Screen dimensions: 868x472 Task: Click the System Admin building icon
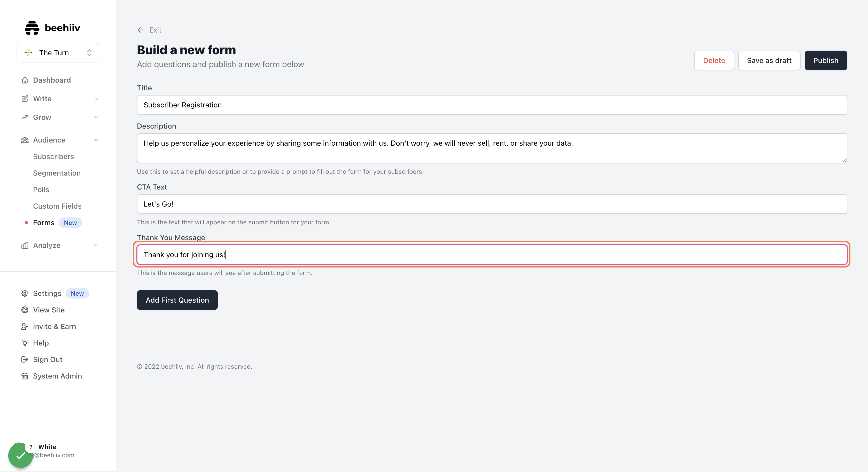point(25,376)
